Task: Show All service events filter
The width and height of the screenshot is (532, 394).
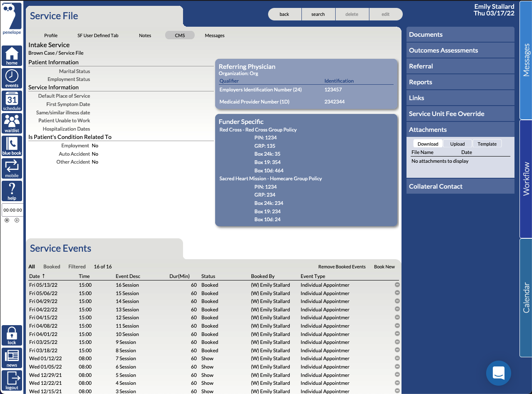Action: point(32,267)
